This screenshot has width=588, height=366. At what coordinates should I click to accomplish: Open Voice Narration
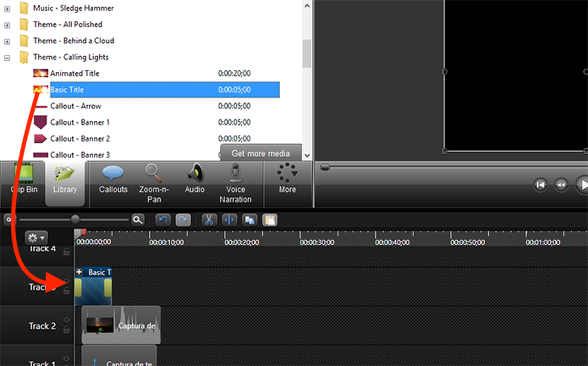(235, 182)
